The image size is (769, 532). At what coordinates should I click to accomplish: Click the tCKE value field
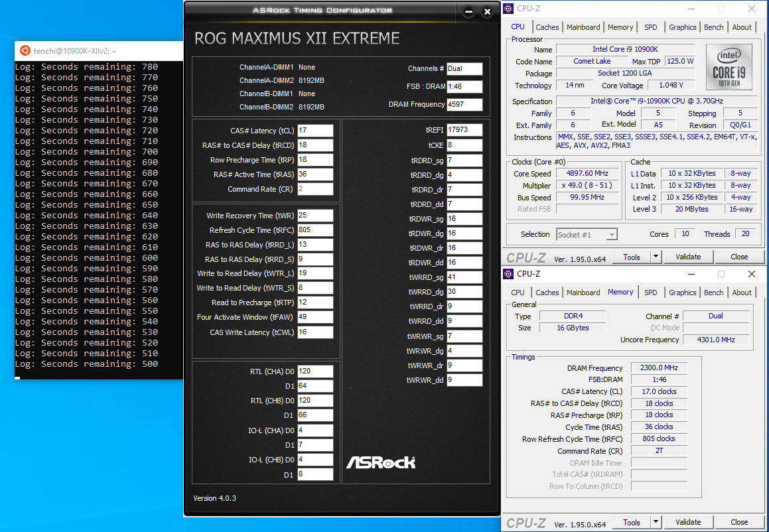(x=464, y=146)
